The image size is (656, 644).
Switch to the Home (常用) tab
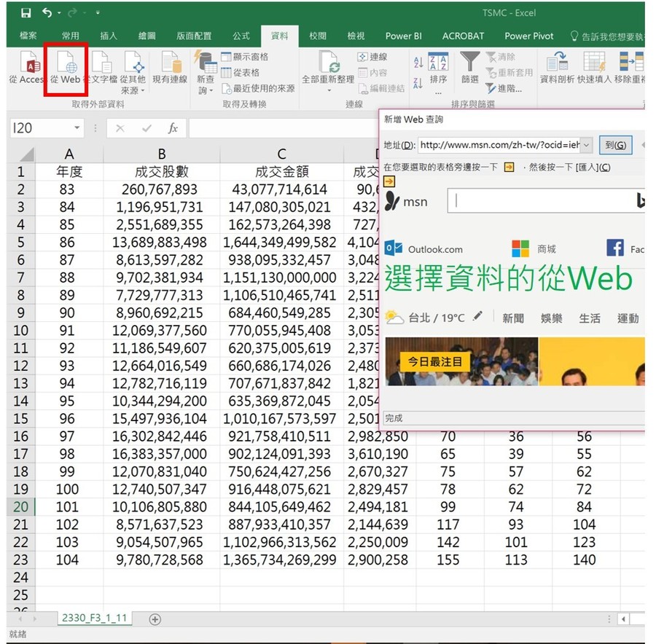(70, 36)
